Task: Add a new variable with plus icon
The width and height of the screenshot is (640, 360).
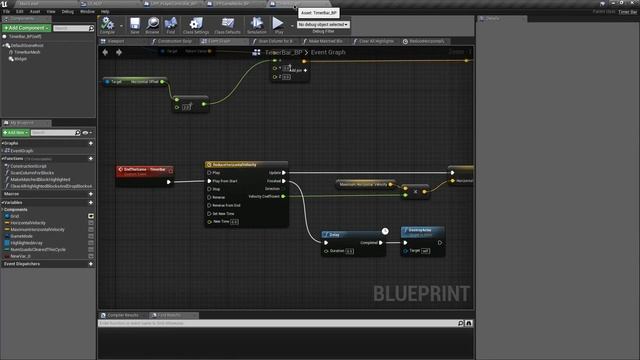Action: [x=91, y=202]
